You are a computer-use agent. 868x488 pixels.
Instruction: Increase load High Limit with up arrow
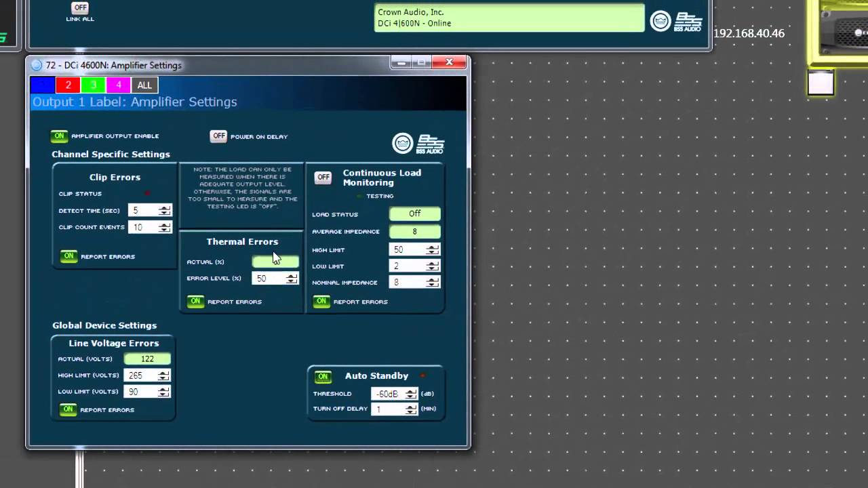[433, 247]
